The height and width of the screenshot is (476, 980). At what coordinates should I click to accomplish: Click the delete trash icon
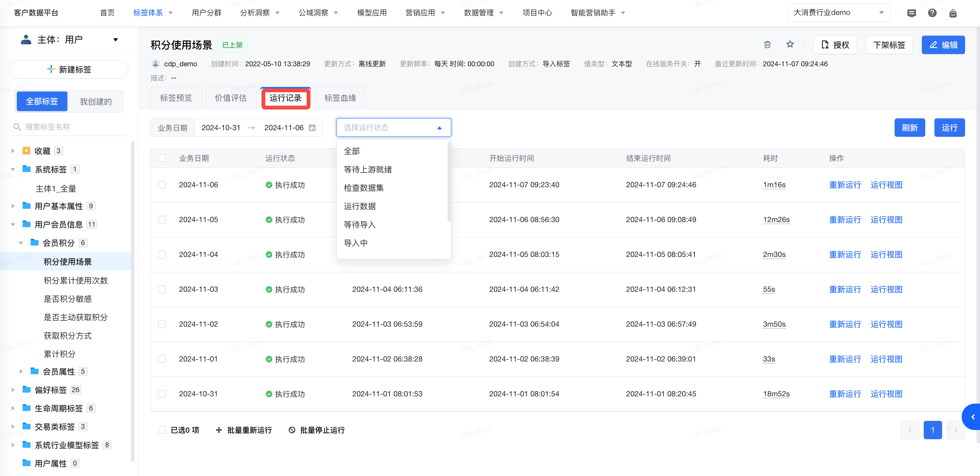(x=767, y=44)
